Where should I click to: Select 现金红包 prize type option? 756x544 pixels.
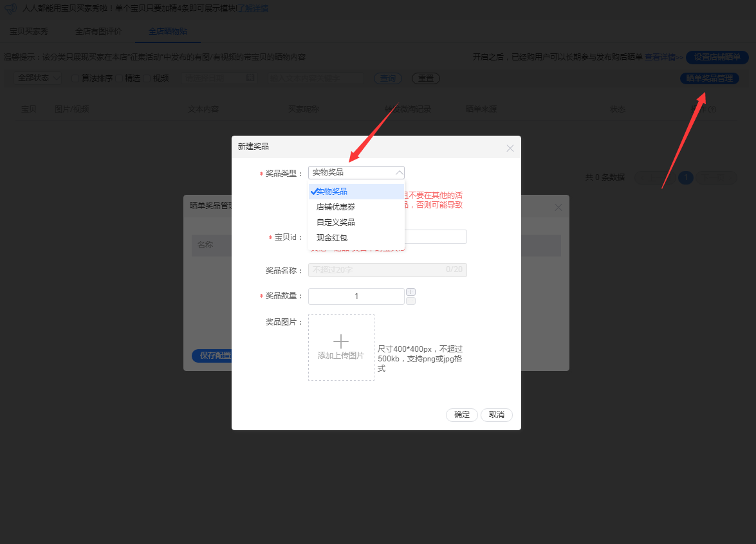(x=331, y=238)
